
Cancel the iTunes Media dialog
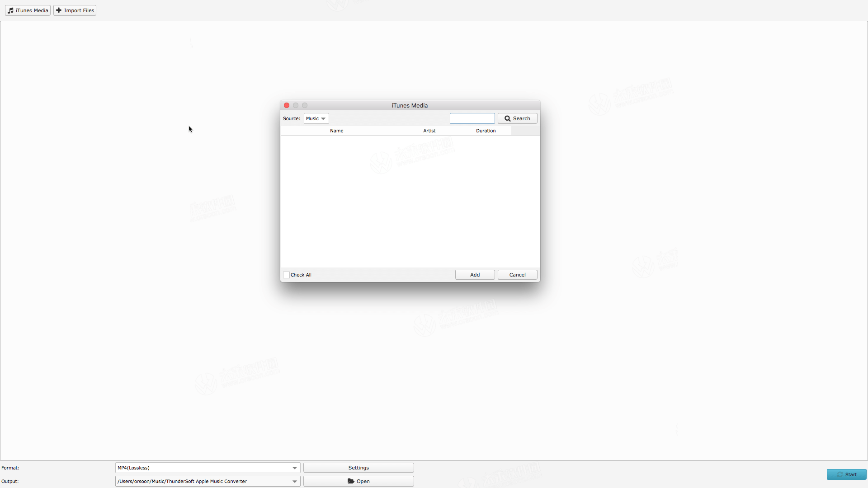coord(517,275)
